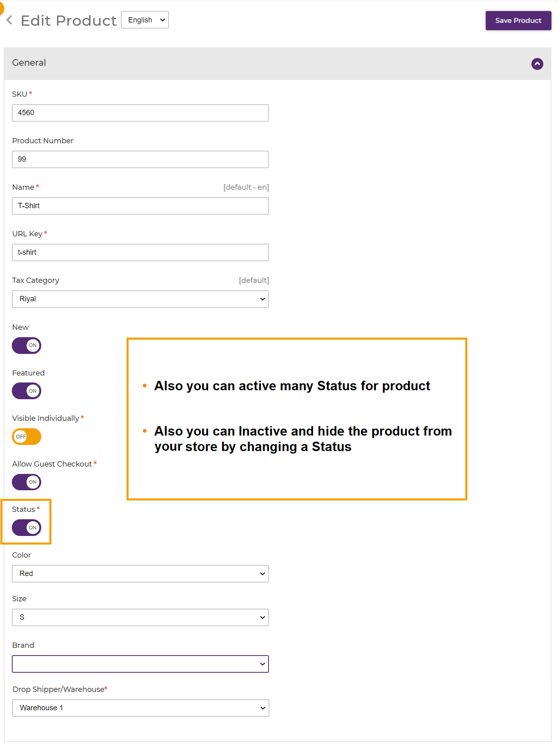Click the Product Number field

(x=140, y=159)
